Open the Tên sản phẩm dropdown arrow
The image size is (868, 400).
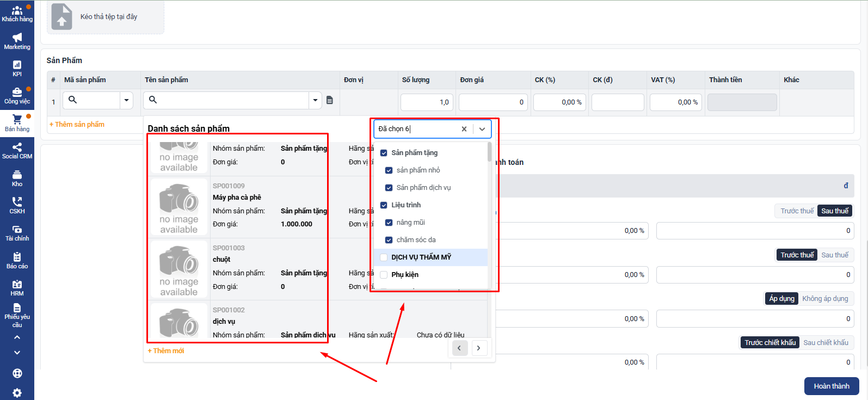pyautogui.click(x=315, y=100)
